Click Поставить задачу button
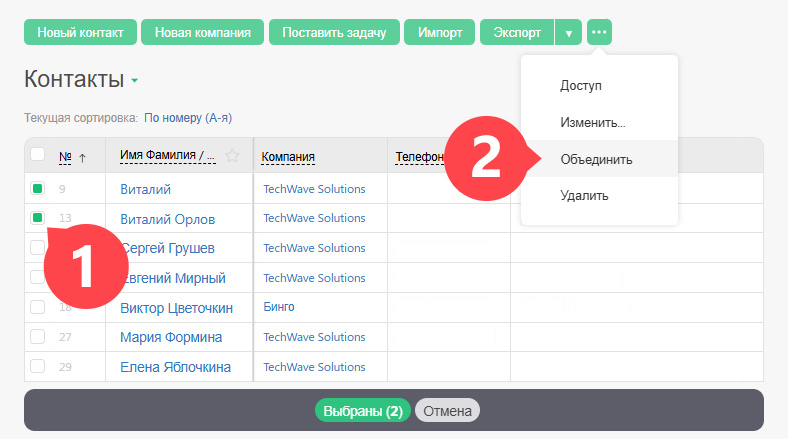788x439 pixels. coord(334,32)
